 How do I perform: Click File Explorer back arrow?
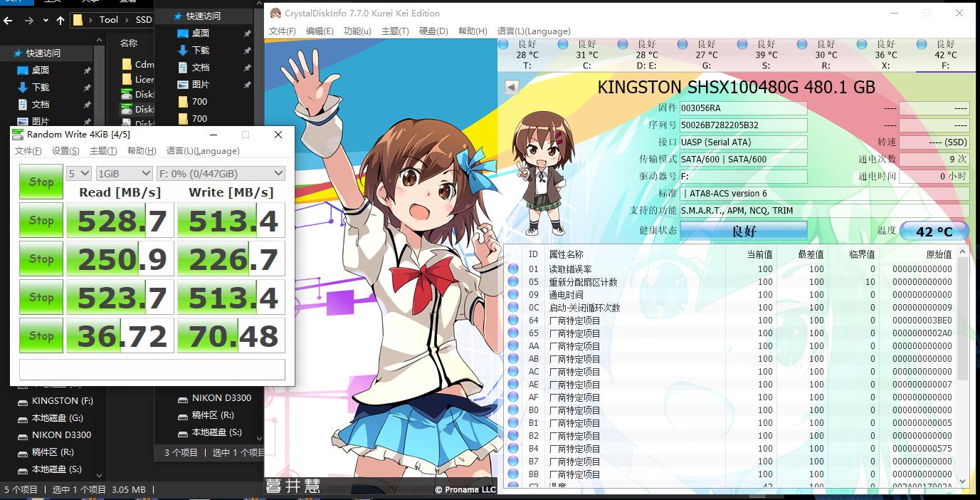click(x=9, y=21)
